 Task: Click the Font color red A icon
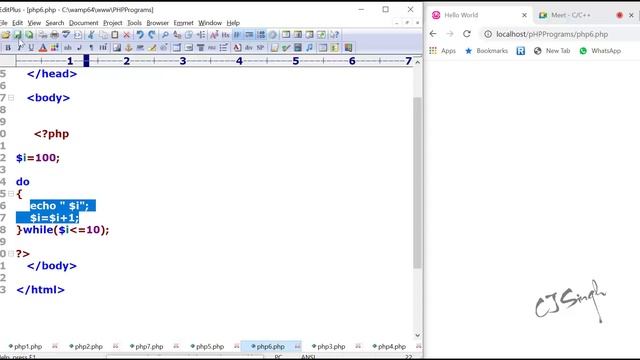[x=43, y=48]
